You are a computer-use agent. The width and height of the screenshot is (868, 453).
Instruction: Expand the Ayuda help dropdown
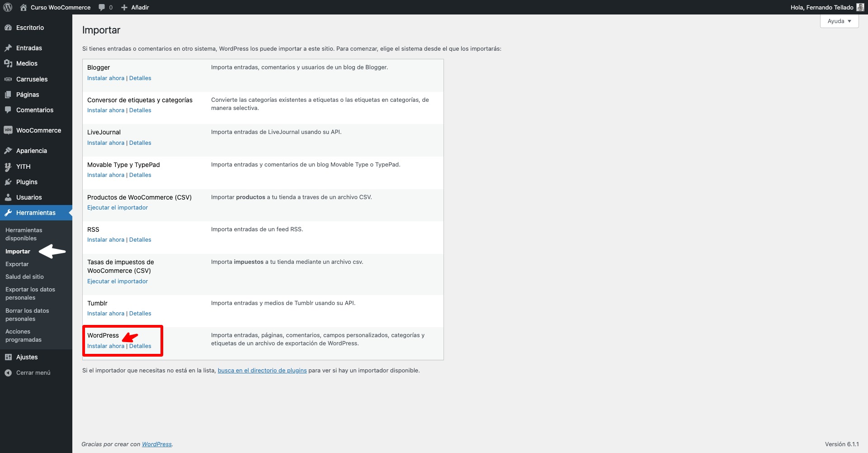[839, 21]
